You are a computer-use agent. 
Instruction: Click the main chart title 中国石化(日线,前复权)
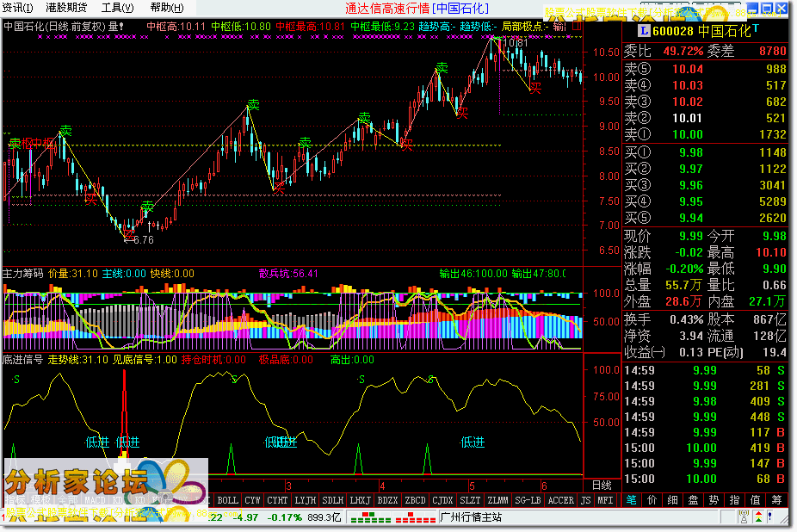[54, 27]
